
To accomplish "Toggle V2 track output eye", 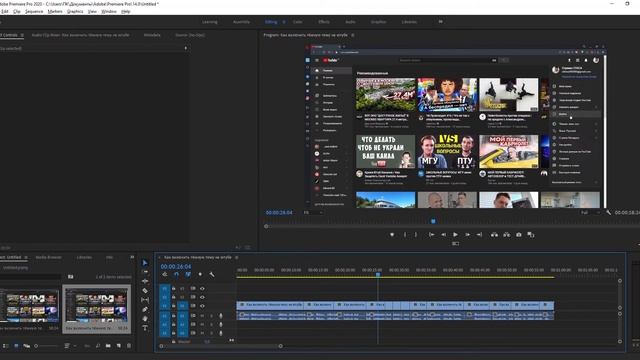I will [x=202, y=297].
